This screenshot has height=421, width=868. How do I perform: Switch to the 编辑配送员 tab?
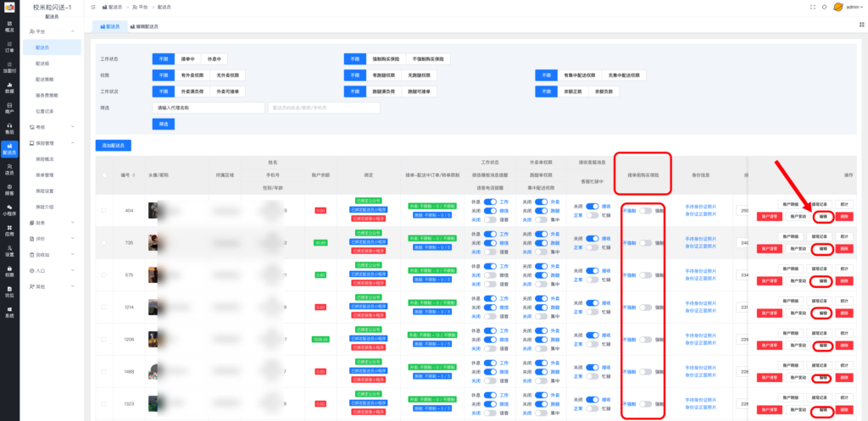[x=146, y=26]
